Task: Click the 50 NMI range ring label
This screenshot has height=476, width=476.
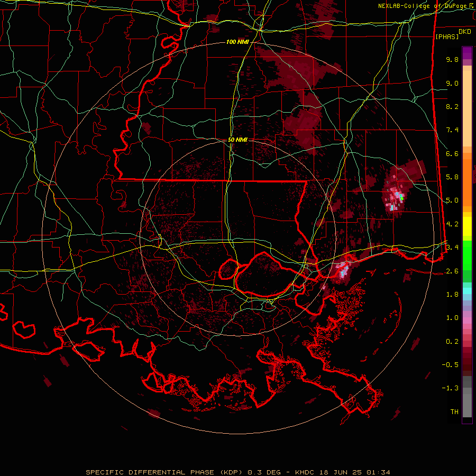Action: click(237, 140)
